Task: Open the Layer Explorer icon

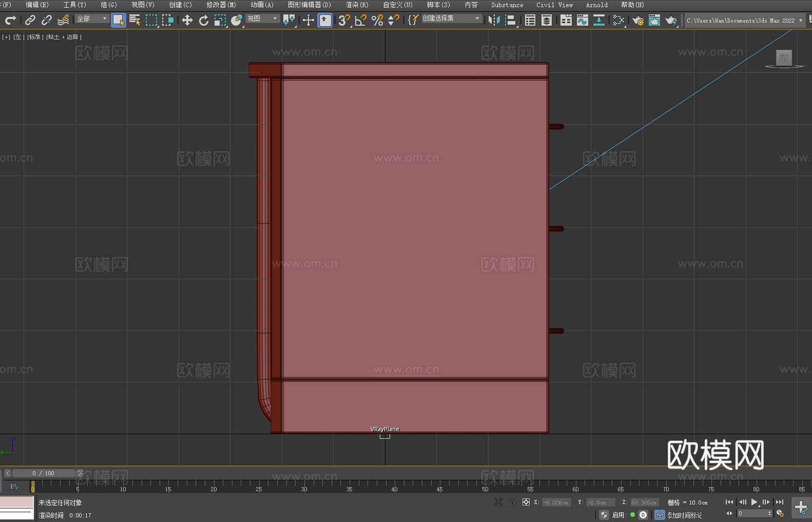Action: click(547, 20)
